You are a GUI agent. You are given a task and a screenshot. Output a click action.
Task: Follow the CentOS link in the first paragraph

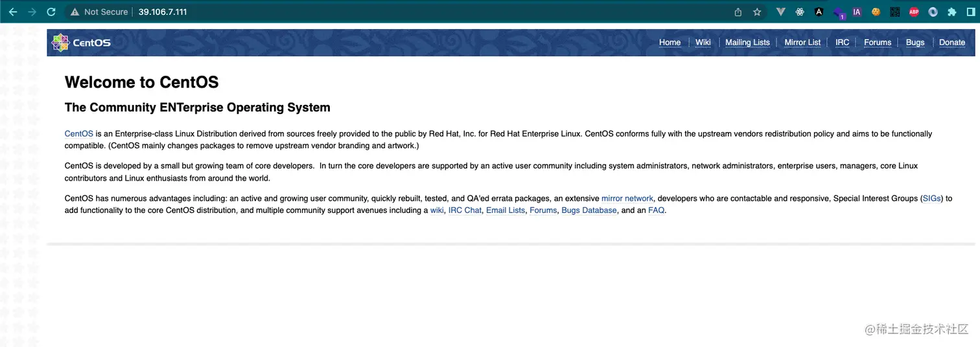point(79,134)
